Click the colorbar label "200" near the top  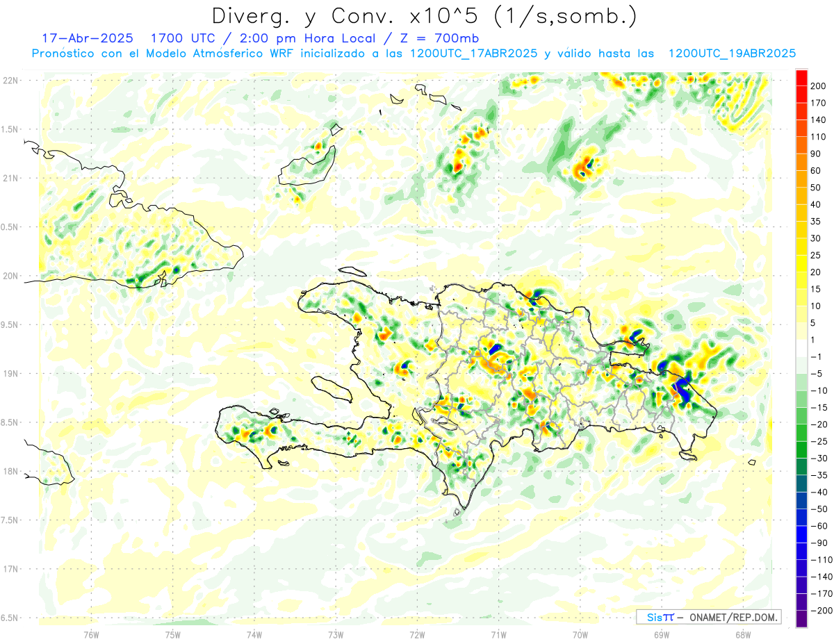click(819, 85)
